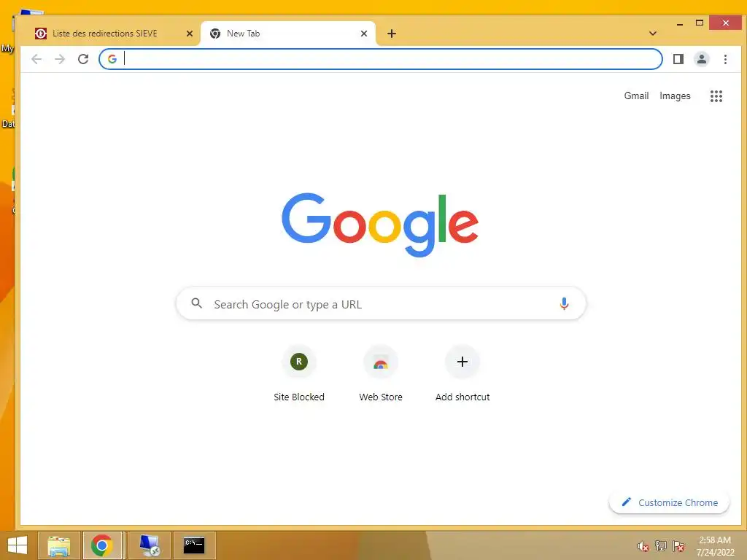
Task: Open the Google apps grid
Action: point(716,96)
